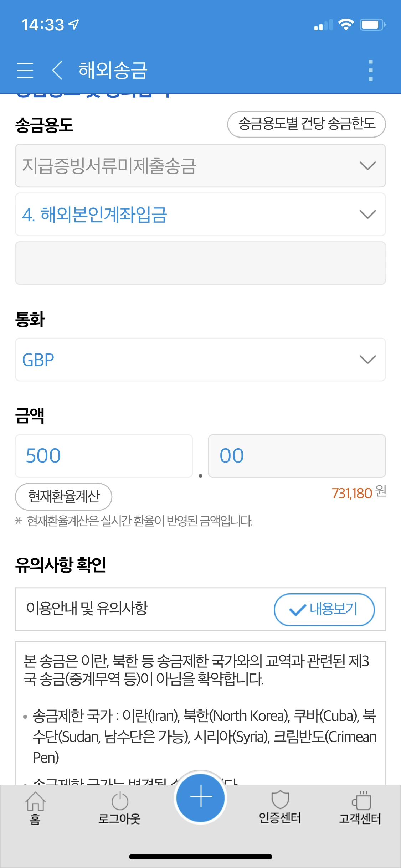The image size is (401, 868).
Task: Open the hamburger menu icon
Action: [25, 70]
